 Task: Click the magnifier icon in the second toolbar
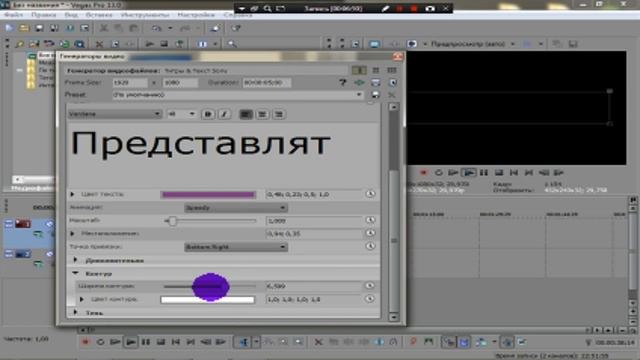click(x=232, y=44)
